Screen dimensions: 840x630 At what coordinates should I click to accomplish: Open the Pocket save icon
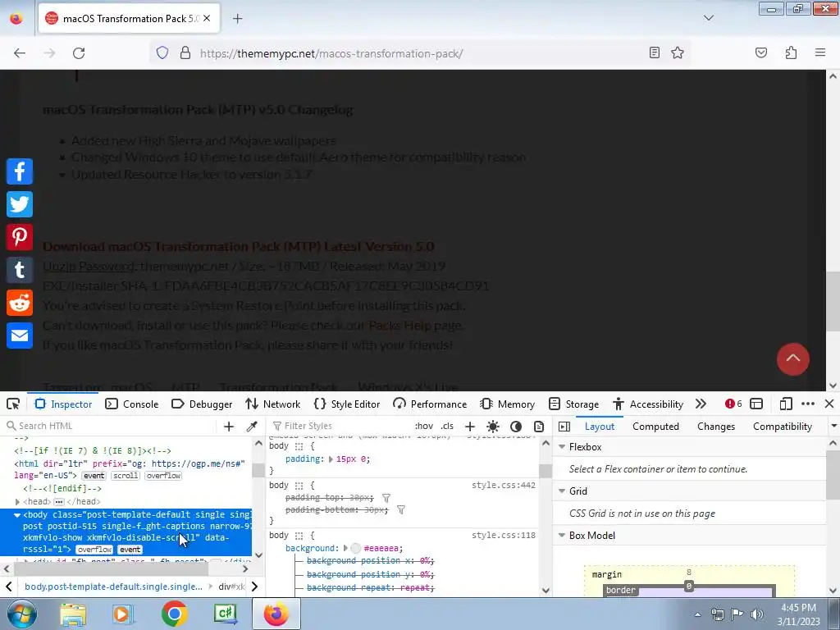(761, 53)
